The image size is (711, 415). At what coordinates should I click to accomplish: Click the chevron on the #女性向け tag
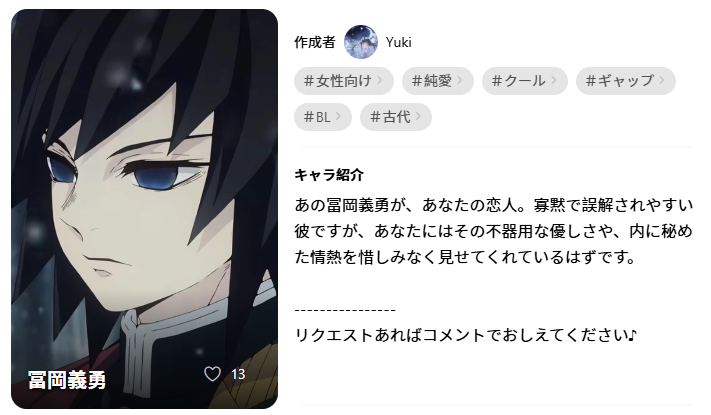[380, 80]
